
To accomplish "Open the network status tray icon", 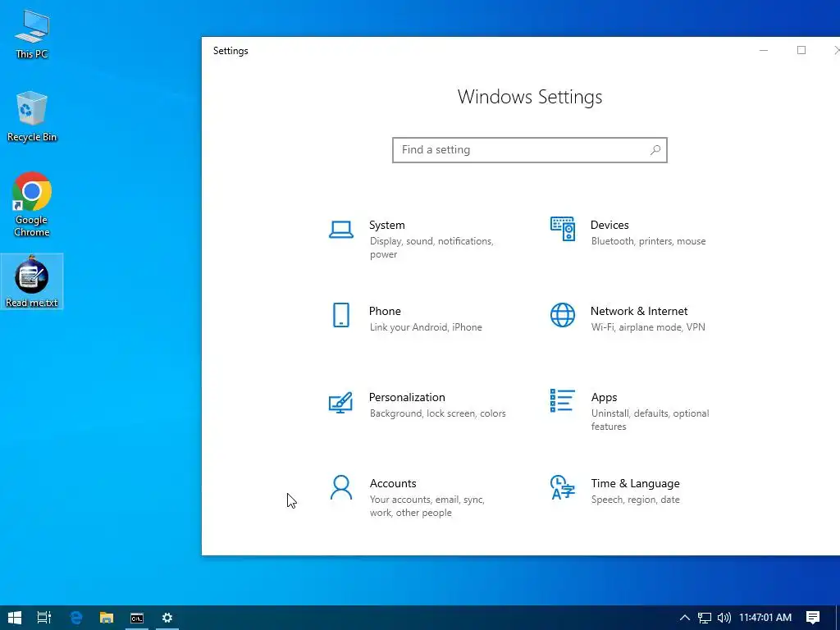I will pyautogui.click(x=705, y=618).
